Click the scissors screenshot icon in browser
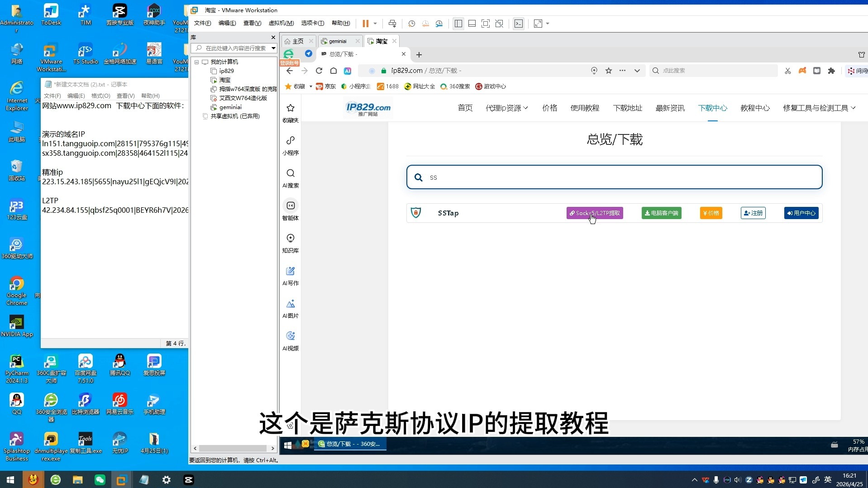 coord(788,71)
